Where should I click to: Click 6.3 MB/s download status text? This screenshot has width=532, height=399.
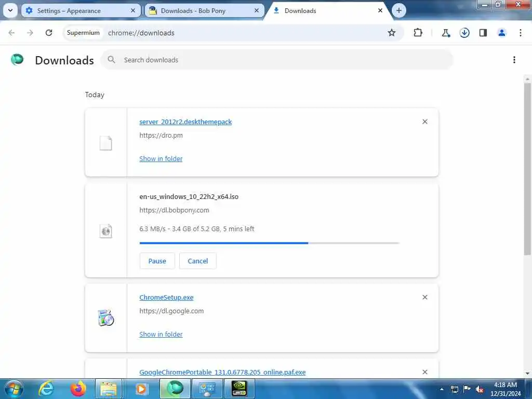pyautogui.click(x=197, y=229)
